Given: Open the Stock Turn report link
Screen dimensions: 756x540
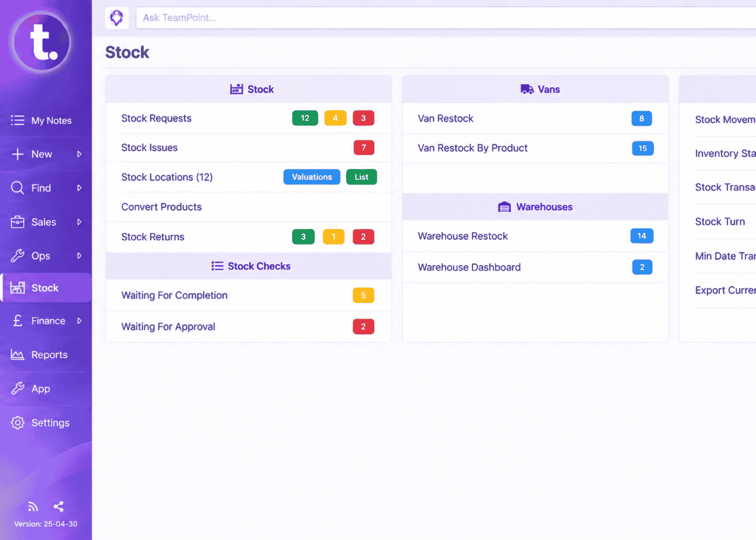Looking at the screenshot, I should pos(720,221).
